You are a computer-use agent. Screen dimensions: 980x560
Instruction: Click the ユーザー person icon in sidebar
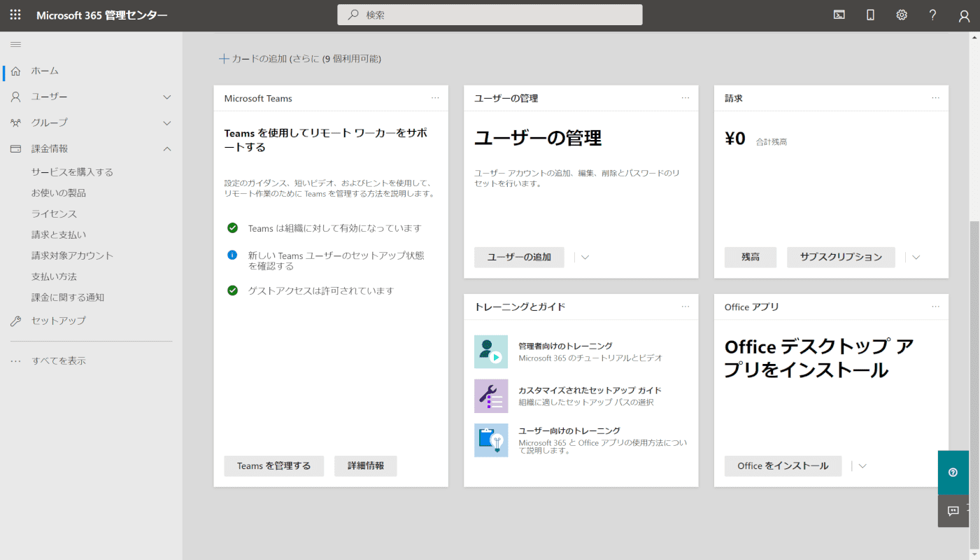click(16, 97)
